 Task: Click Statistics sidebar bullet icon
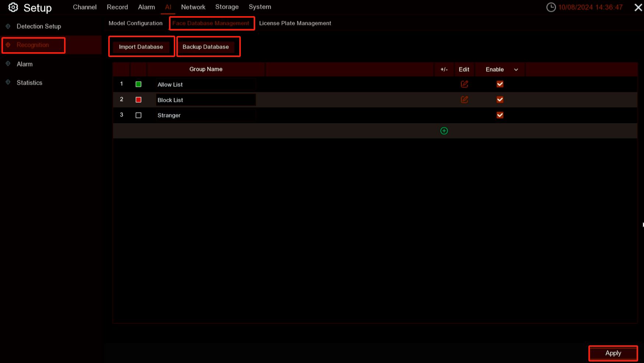click(8, 82)
